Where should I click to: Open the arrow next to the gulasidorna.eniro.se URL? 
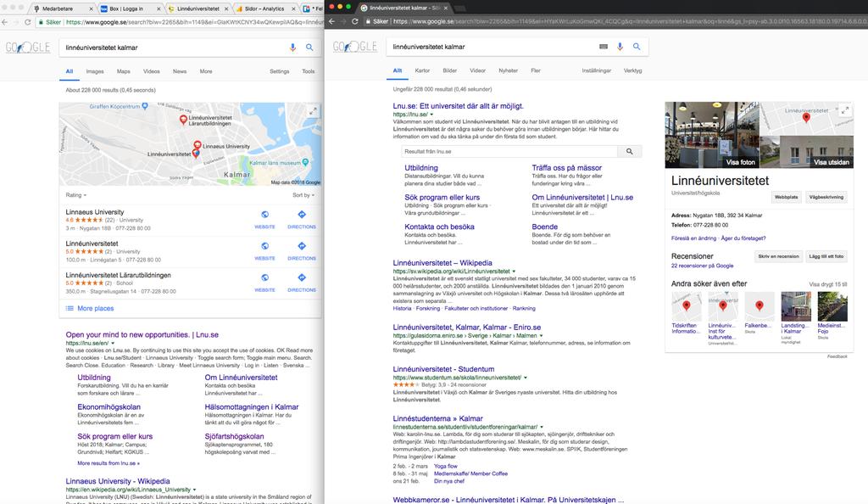pos(542,336)
